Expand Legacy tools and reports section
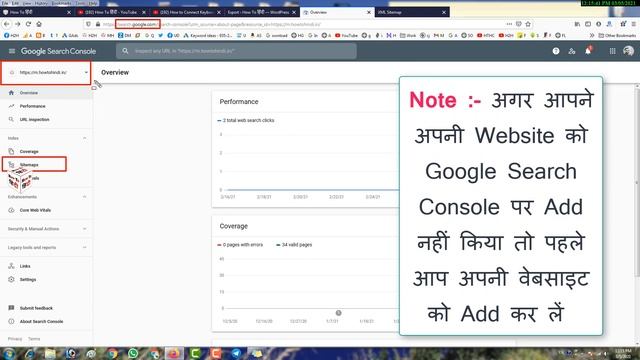640x360 pixels. (x=84, y=248)
